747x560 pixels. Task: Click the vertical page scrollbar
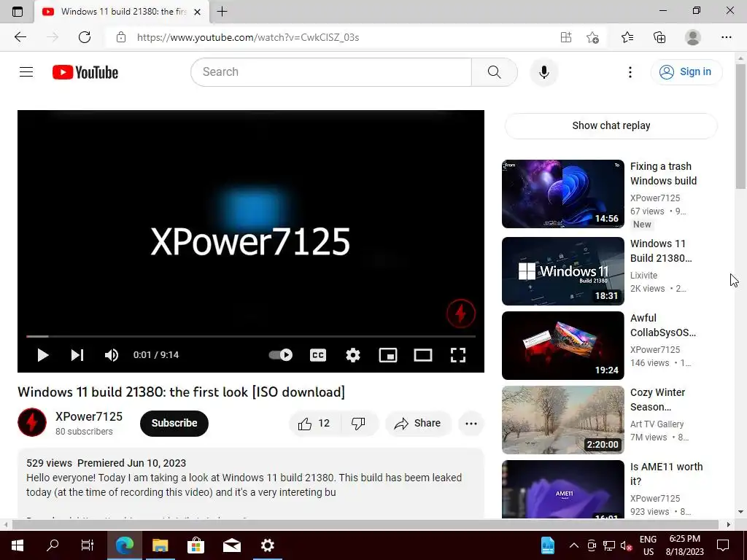pos(740,125)
